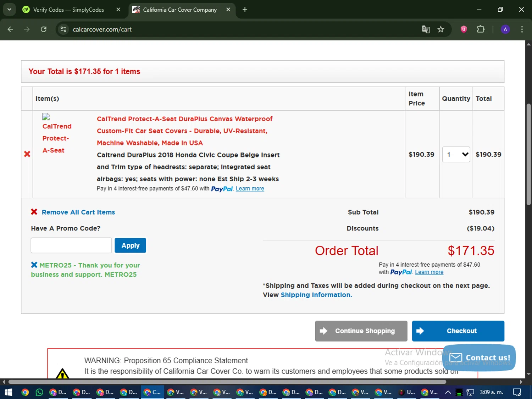Screen dimensions: 532x399
Task: Click the Contact us! chat button
Action: click(479, 358)
